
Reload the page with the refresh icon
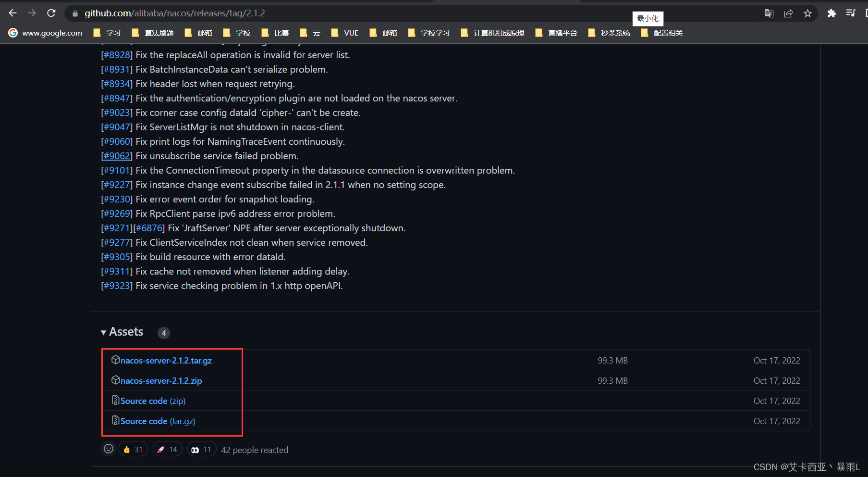coord(51,13)
